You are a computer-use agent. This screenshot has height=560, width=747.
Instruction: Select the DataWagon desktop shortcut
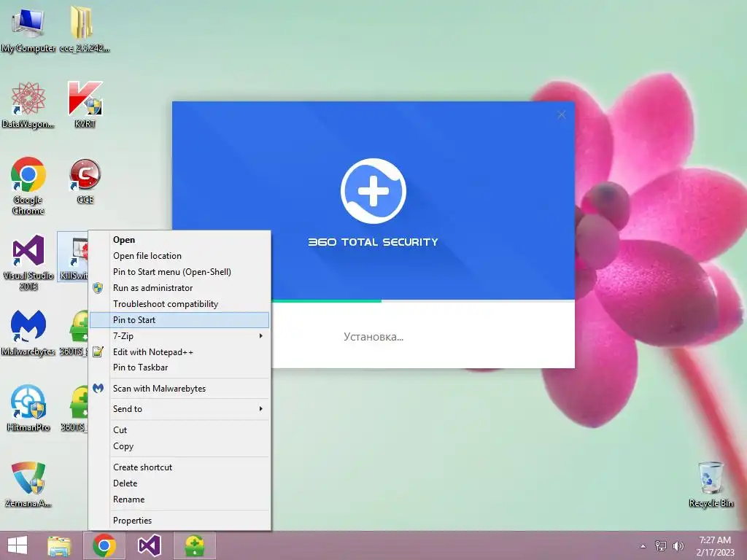click(28, 105)
